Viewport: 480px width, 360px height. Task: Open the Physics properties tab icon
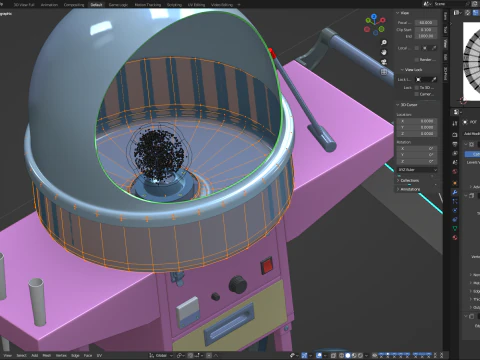click(455, 210)
